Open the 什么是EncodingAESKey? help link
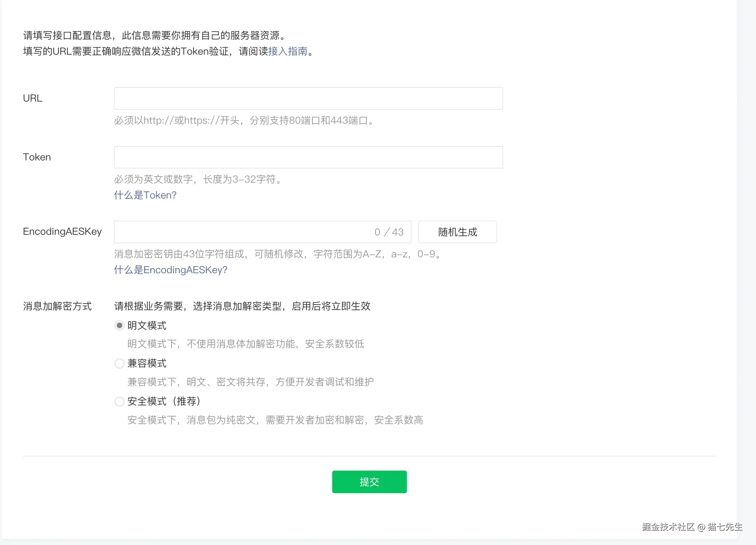This screenshot has height=545, width=756. coord(170,270)
